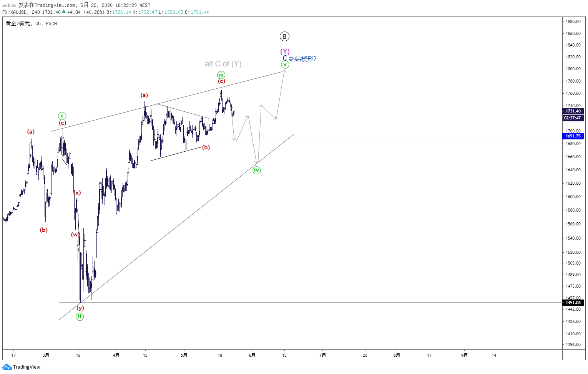Select the gray "alt C of (Y)" annotation

[223, 64]
